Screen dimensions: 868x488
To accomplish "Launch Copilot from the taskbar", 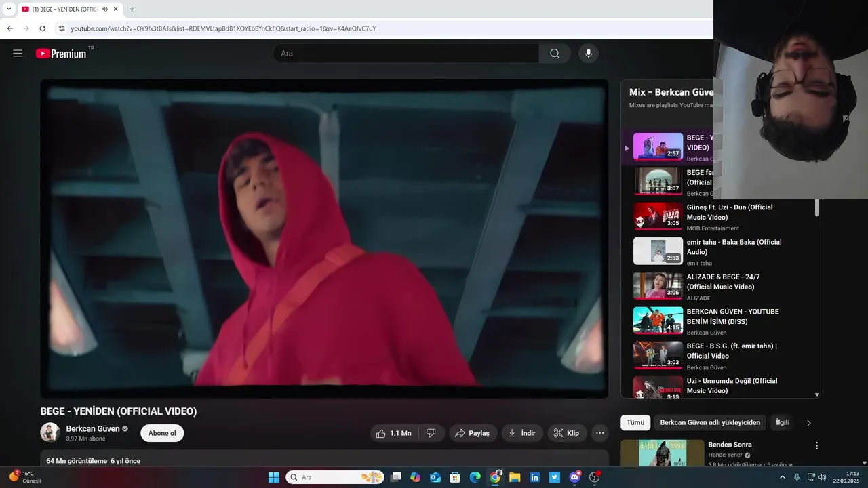I will pyautogui.click(x=416, y=477).
